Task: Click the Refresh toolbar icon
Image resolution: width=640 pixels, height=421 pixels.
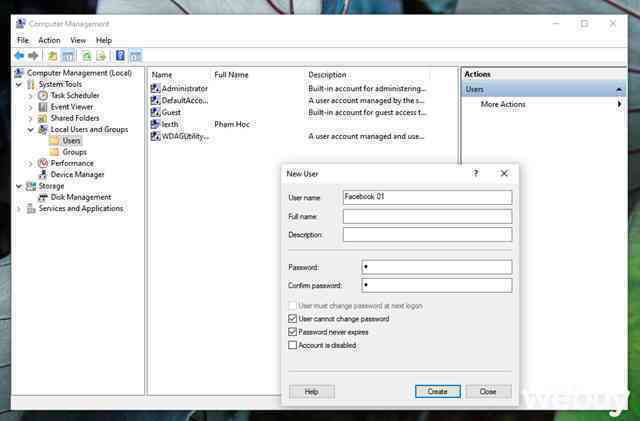Action: (x=87, y=56)
